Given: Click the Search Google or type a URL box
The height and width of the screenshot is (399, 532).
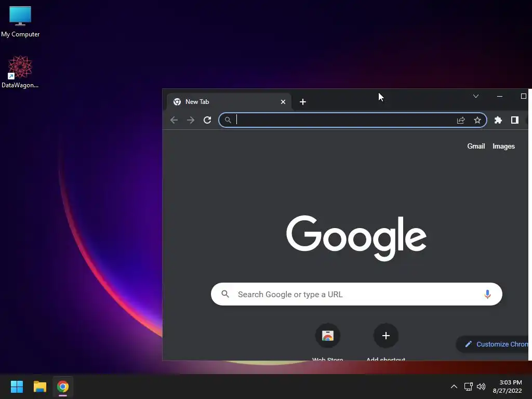Looking at the screenshot, I should point(356,294).
